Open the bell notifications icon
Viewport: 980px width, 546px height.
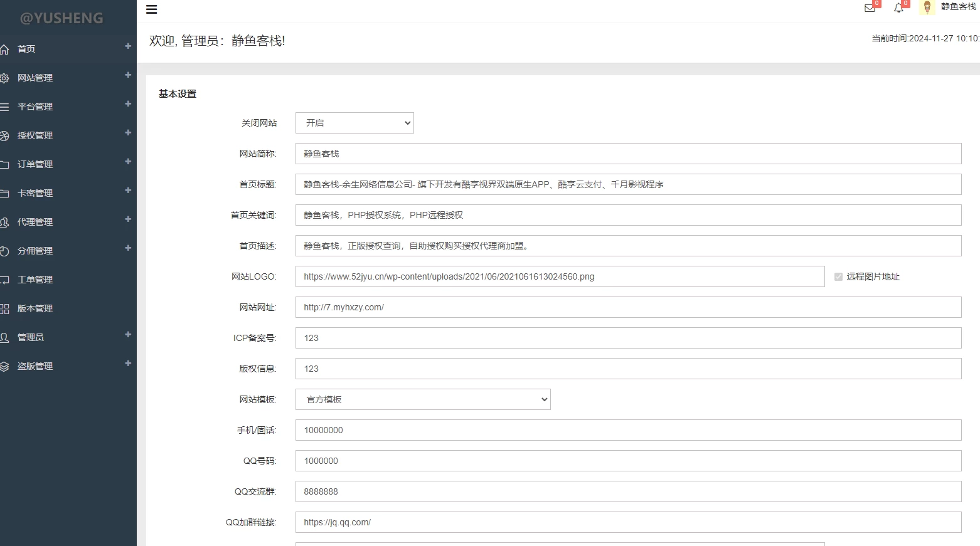coord(898,8)
